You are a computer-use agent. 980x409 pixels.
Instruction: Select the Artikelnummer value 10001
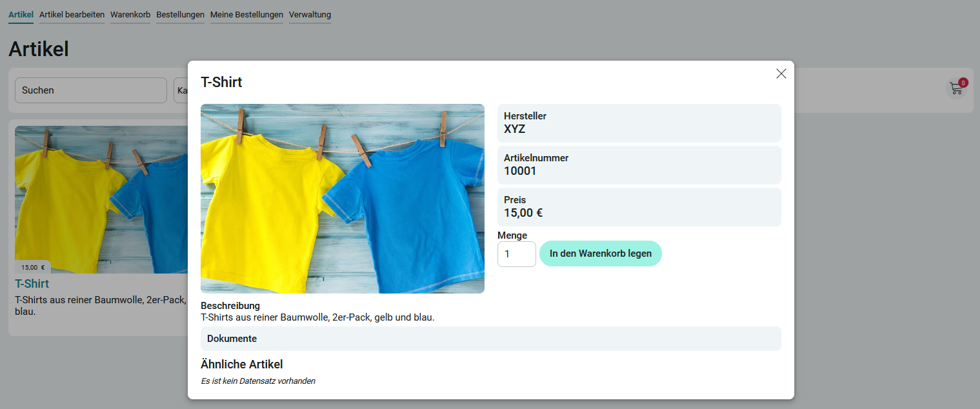tap(520, 171)
